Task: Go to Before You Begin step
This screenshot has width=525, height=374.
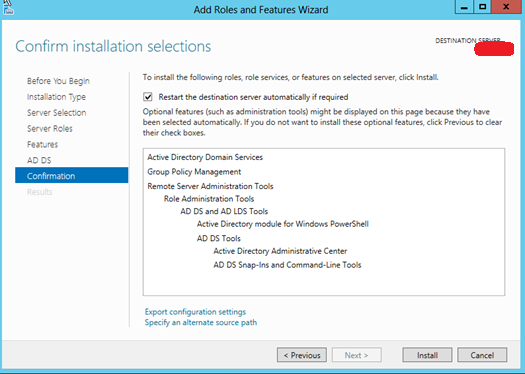Action: [58, 81]
